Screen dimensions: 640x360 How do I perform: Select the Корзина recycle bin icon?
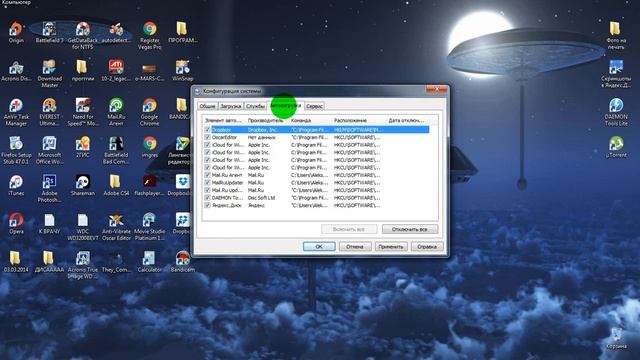pos(616,338)
